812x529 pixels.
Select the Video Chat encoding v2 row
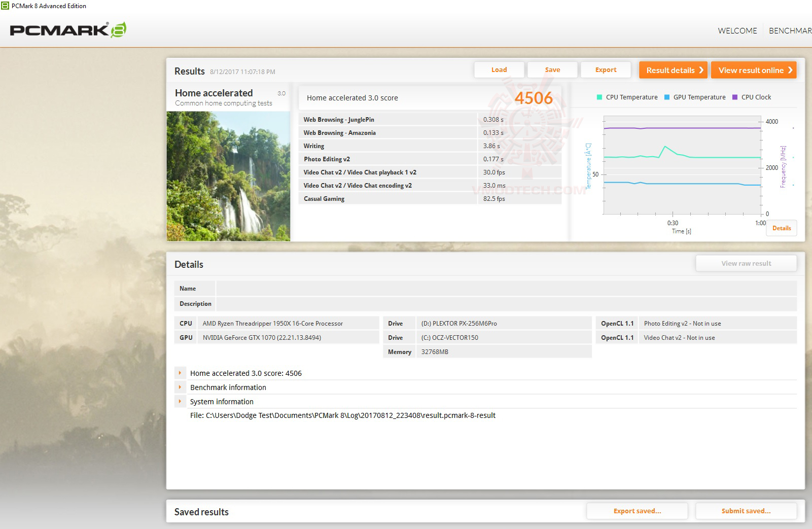coord(430,186)
